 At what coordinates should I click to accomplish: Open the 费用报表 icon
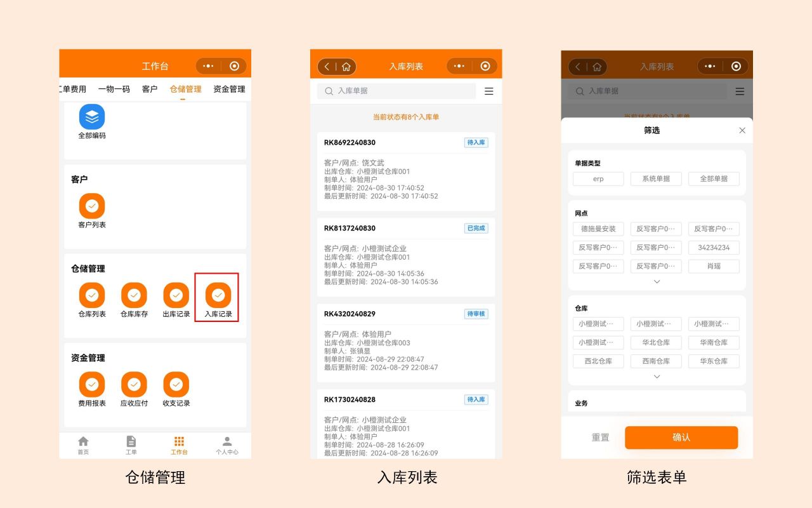pos(92,384)
